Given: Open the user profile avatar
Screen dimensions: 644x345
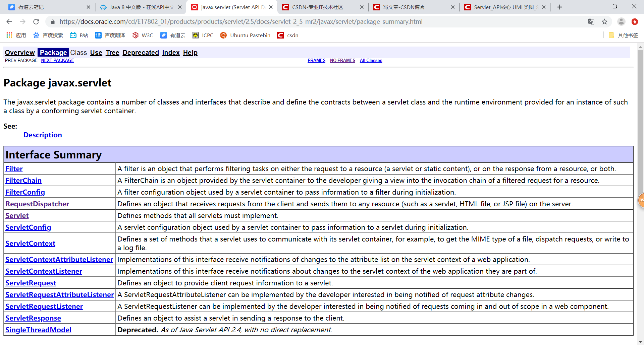Looking at the screenshot, I should click(621, 22).
